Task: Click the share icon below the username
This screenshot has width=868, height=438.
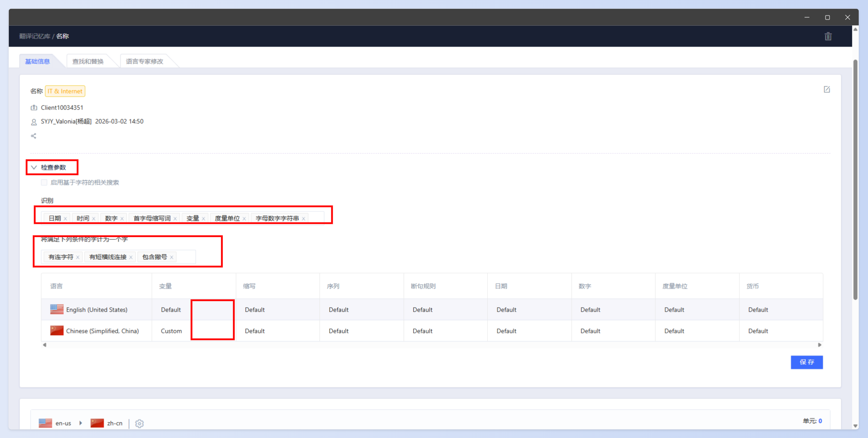Action: (34, 136)
